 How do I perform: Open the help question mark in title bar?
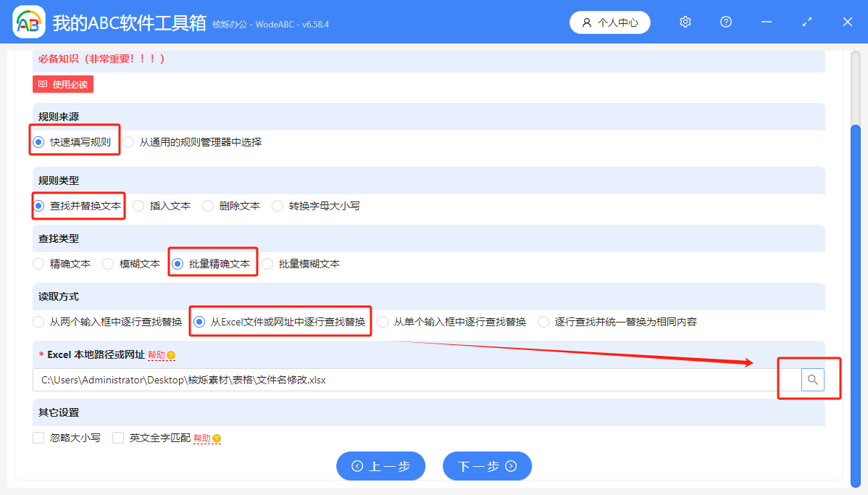725,22
